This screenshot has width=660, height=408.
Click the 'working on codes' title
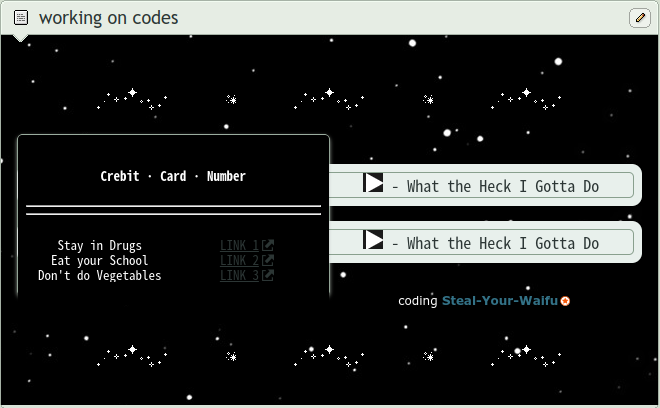tap(109, 18)
